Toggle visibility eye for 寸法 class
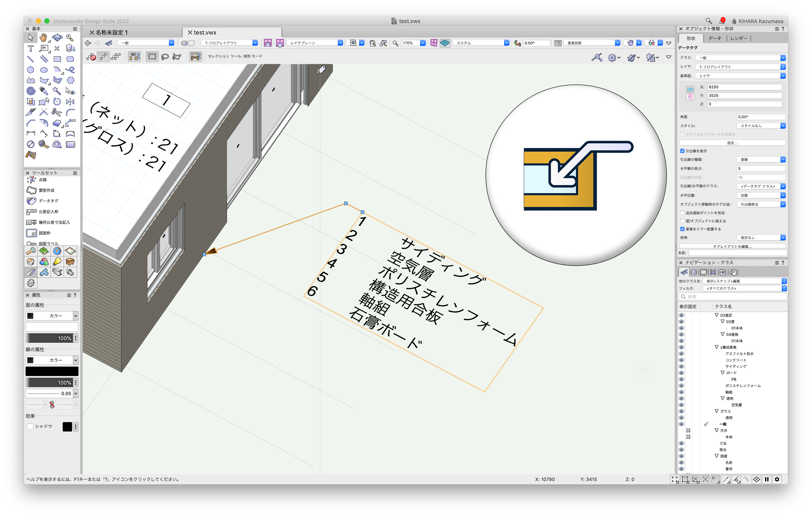The image size is (812, 516). coord(681,443)
